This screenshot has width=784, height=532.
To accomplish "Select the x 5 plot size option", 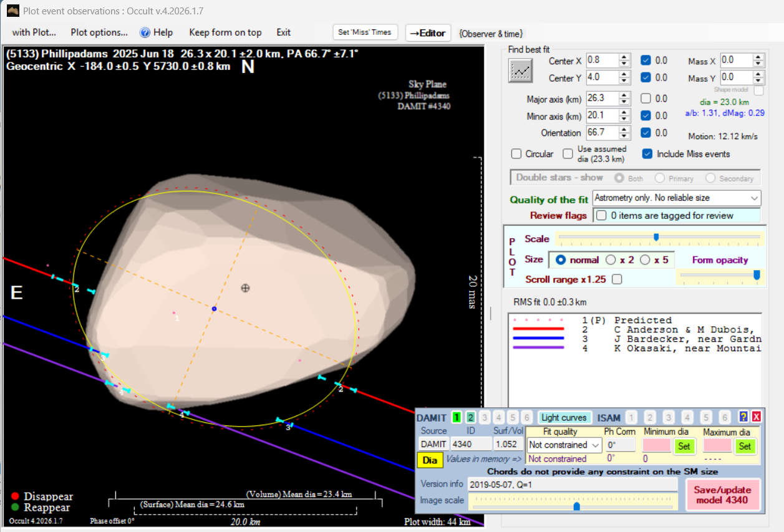I will point(645,259).
